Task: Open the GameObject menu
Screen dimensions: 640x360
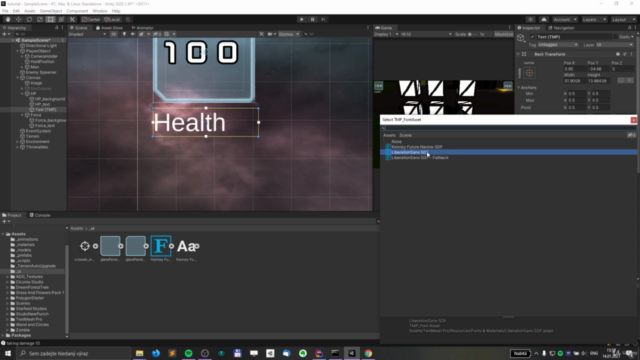Action: click(x=51, y=11)
